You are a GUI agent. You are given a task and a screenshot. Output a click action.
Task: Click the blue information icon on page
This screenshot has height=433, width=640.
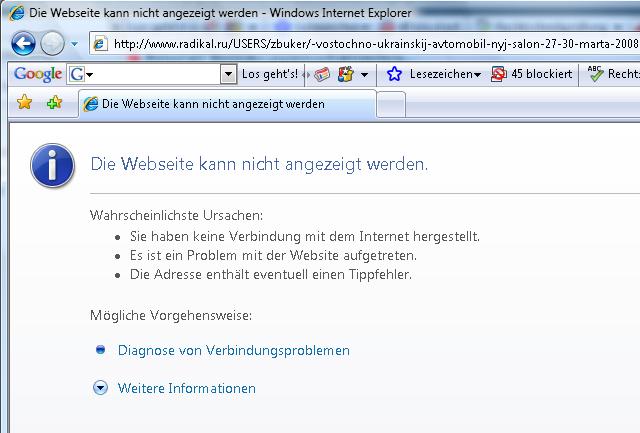(x=52, y=164)
